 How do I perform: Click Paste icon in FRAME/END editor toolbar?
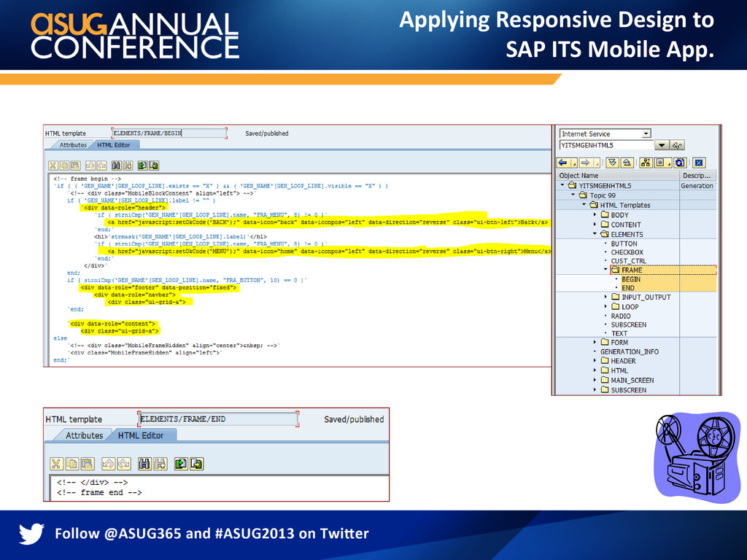tap(88, 463)
